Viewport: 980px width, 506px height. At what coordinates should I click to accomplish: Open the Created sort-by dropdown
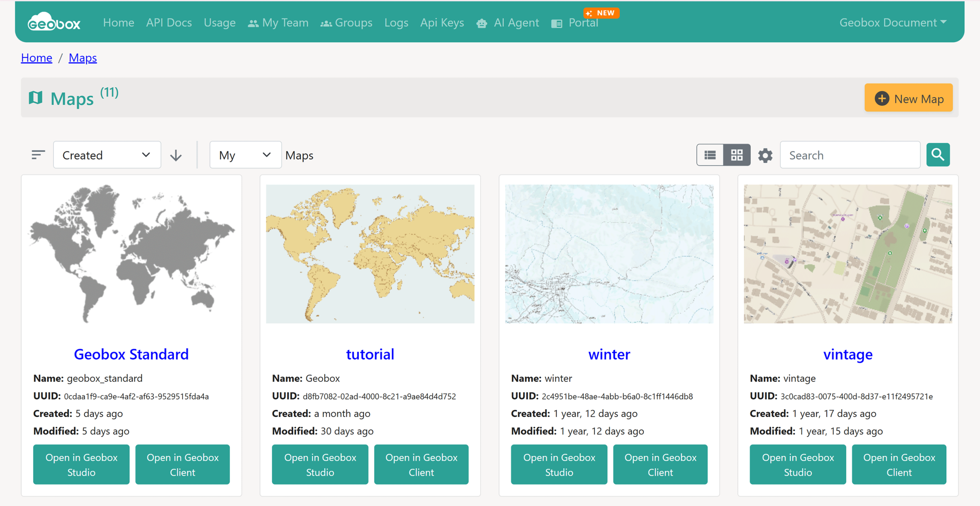[x=107, y=155]
